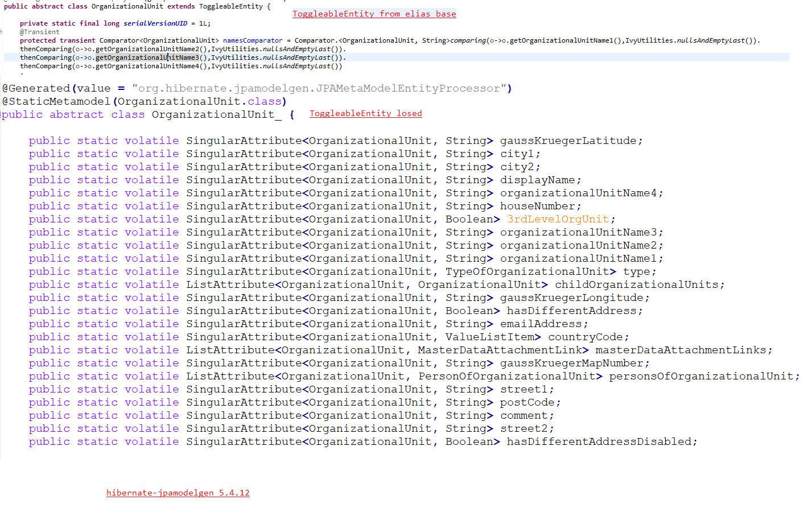Click the gaussKruegerLatitude attribute
812x512 pixels.
[568, 141]
